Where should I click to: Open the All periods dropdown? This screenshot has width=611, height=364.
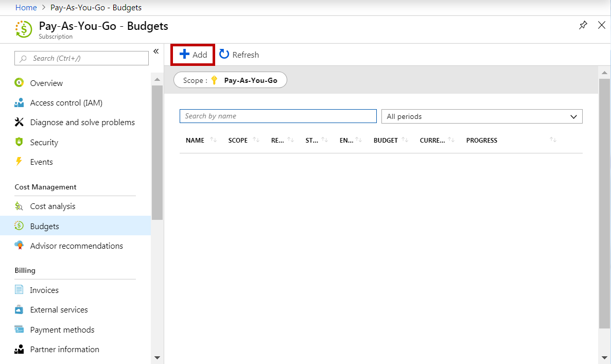pyautogui.click(x=481, y=116)
